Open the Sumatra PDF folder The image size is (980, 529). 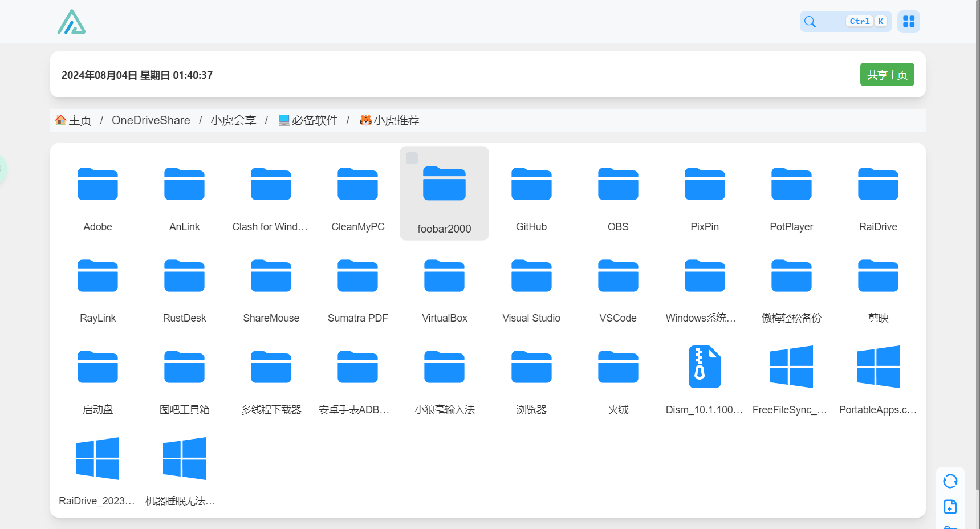click(357, 284)
